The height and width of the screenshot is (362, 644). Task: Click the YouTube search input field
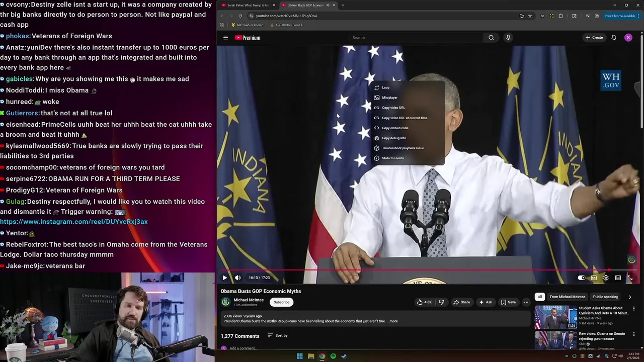click(x=416, y=38)
